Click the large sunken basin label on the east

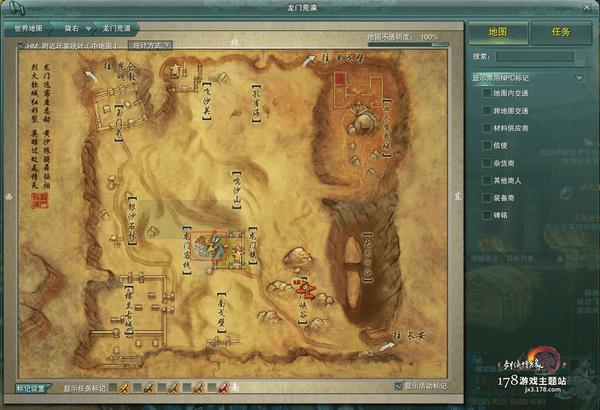pos(367,257)
